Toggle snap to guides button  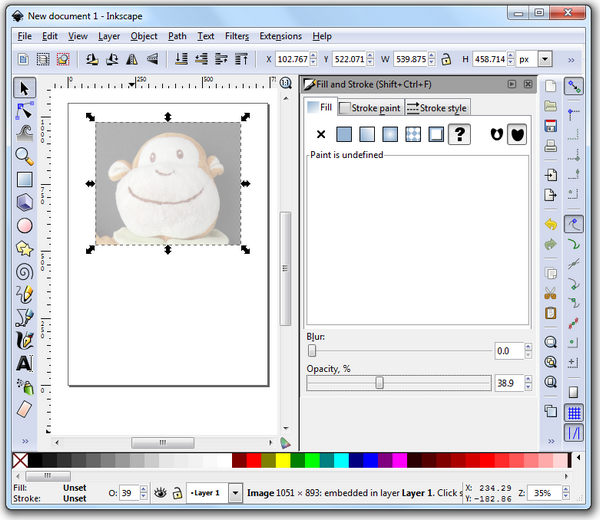[x=574, y=433]
